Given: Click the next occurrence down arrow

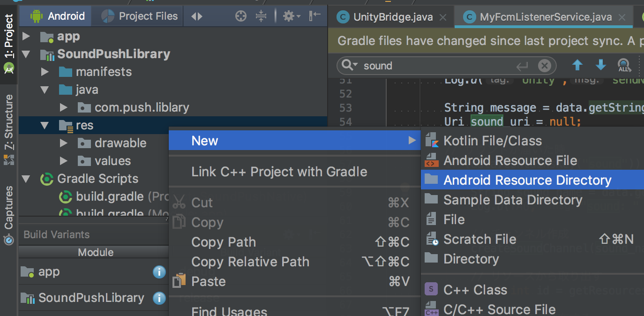Looking at the screenshot, I should pyautogui.click(x=600, y=66).
